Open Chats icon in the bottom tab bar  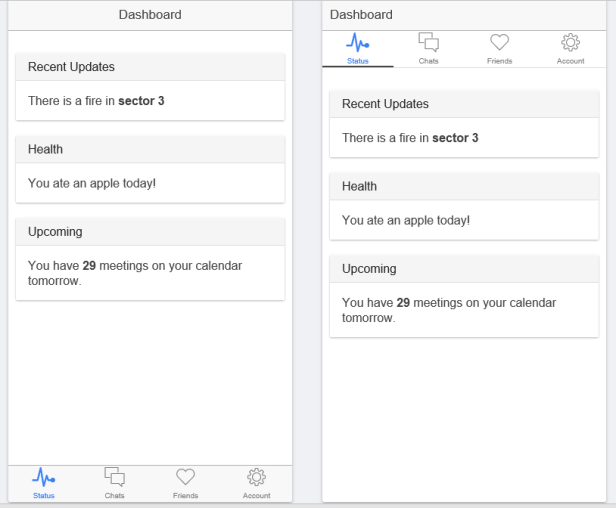coord(114,477)
